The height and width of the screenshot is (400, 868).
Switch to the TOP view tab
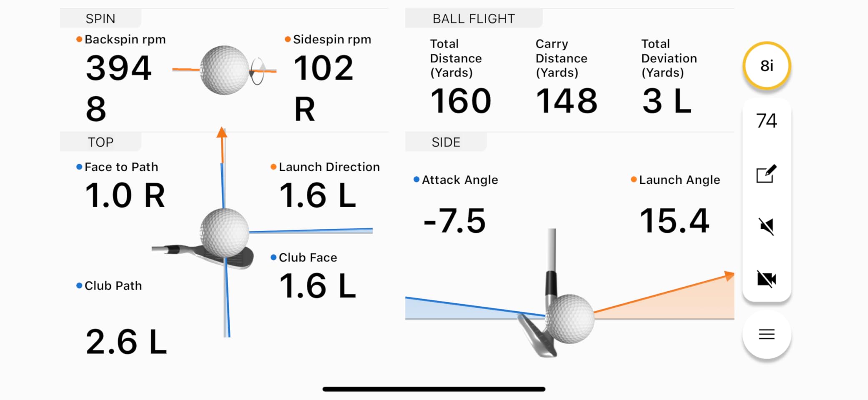(x=100, y=142)
